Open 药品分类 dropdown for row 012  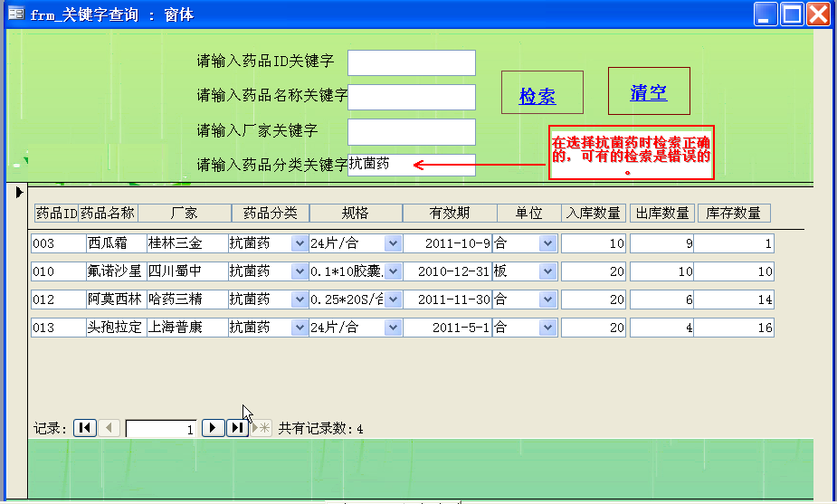click(x=299, y=300)
